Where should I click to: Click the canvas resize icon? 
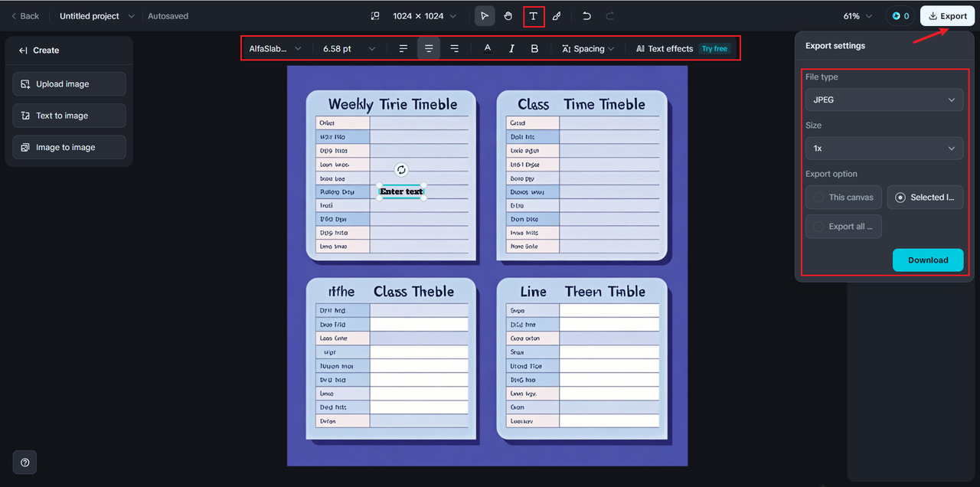[375, 16]
